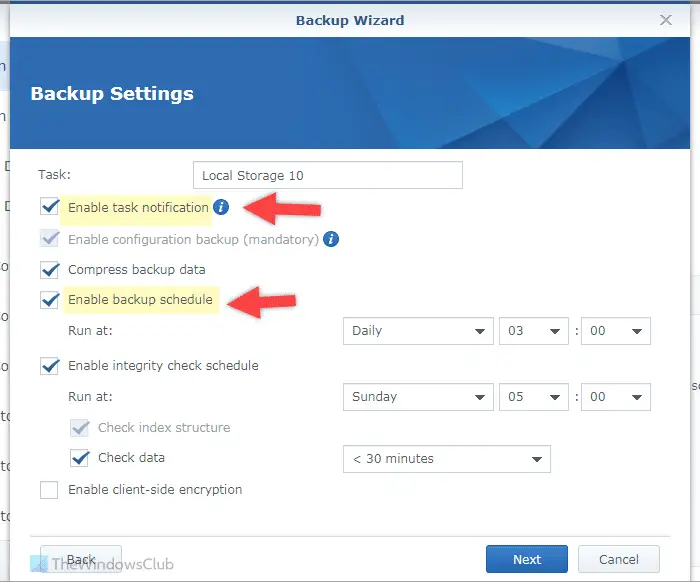Uncheck Enable task notification
The image size is (700, 582).
tap(49, 206)
